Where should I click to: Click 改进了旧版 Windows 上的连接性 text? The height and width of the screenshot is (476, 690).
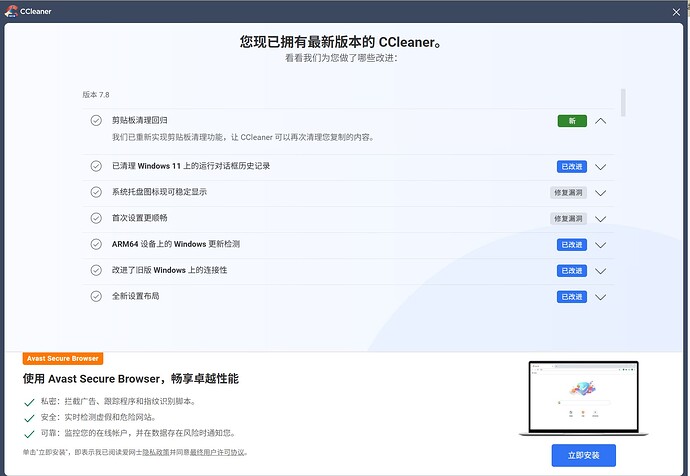tap(169, 270)
